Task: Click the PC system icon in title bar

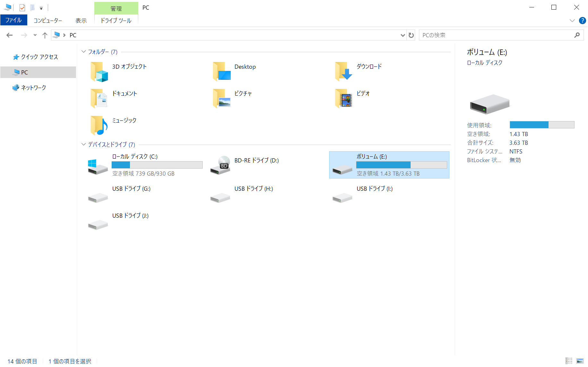Action: (x=8, y=7)
